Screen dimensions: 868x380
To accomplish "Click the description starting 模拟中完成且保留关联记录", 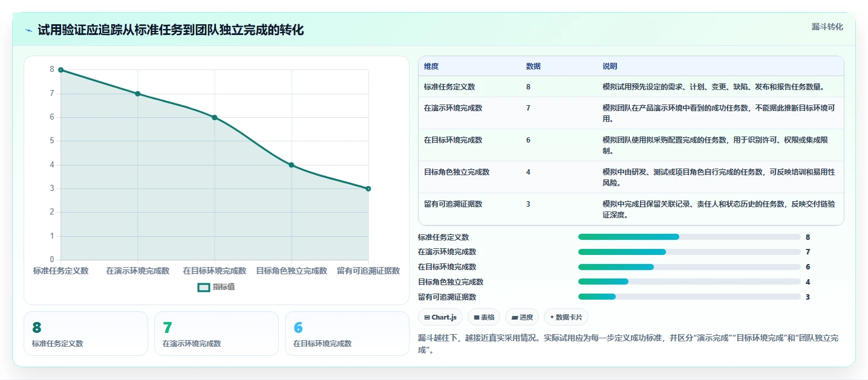I will (719, 209).
